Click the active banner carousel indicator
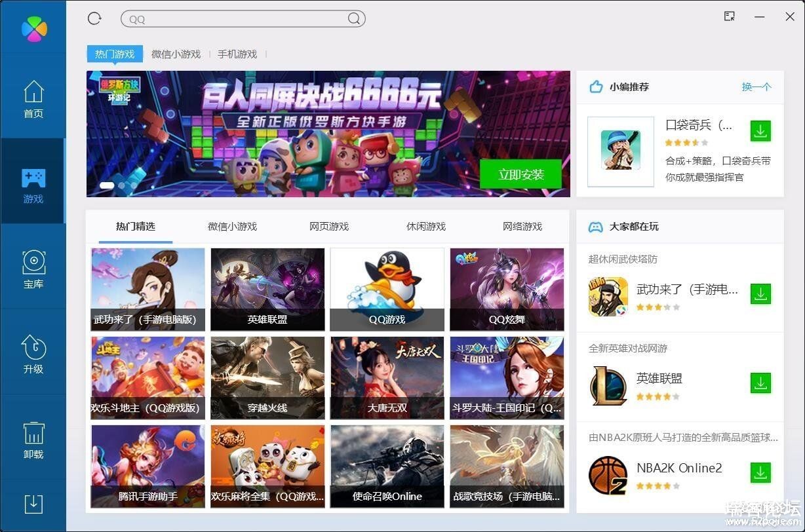Image resolution: width=805 pixels, height=532 pixels. [x=107, y=185]
